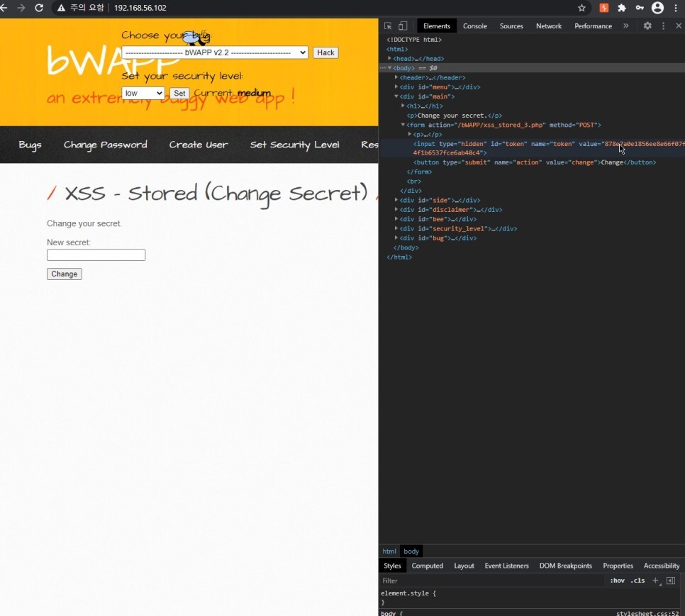Screen dimensions: 685x616
Task: Switch to the Network tab
Action: [549, 26]
